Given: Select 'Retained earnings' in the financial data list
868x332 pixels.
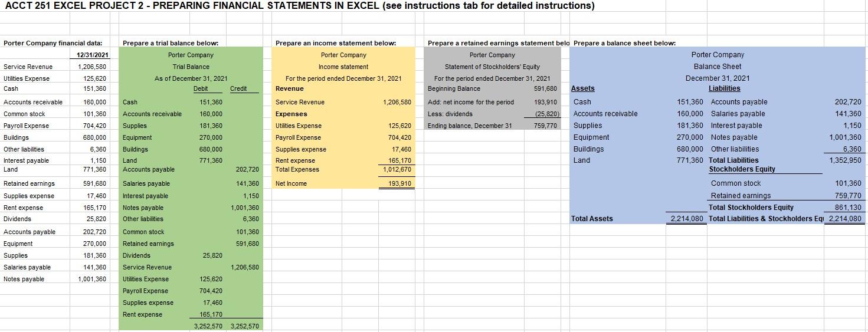Looking at the screenshot, I should pyautogui.click(x=29, y=183).
